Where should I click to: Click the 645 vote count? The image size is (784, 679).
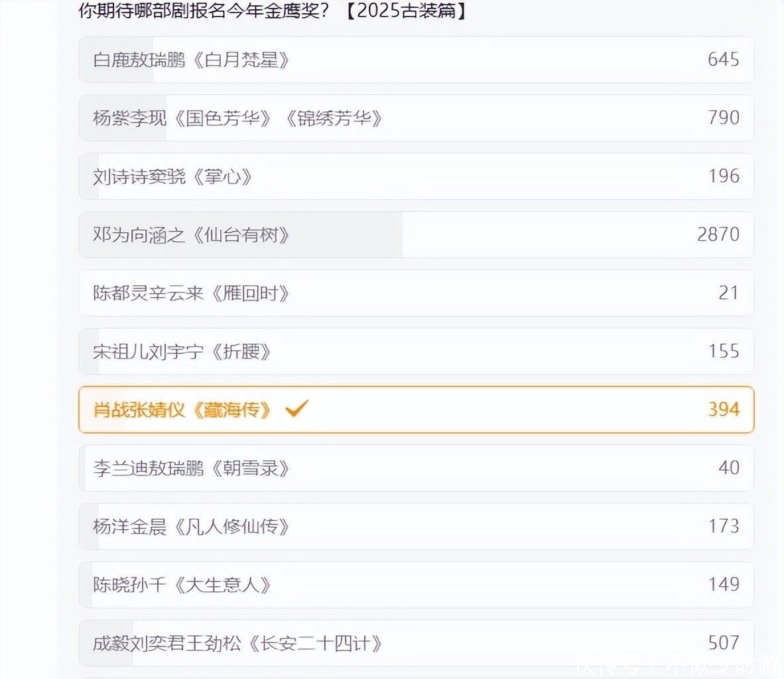pos(723,60)
